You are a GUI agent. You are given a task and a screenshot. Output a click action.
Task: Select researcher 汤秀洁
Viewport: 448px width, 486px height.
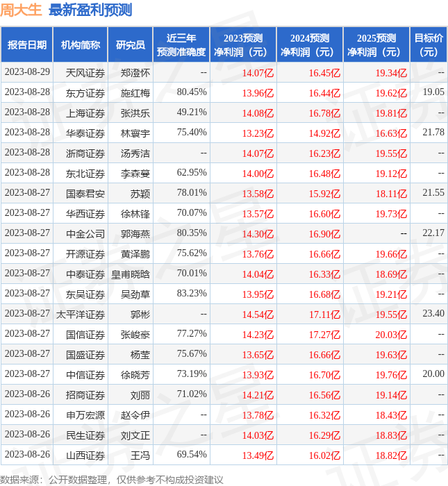[135, 153]
